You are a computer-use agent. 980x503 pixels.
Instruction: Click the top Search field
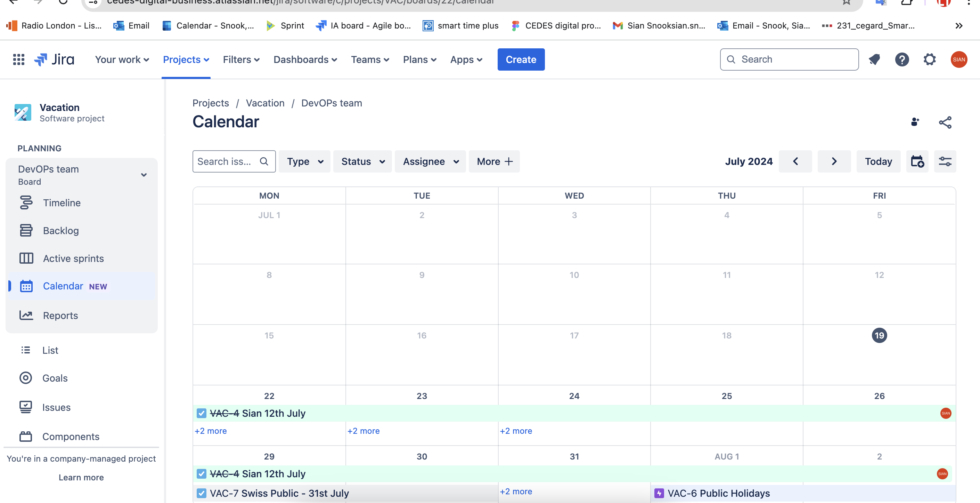coord(789,59)
